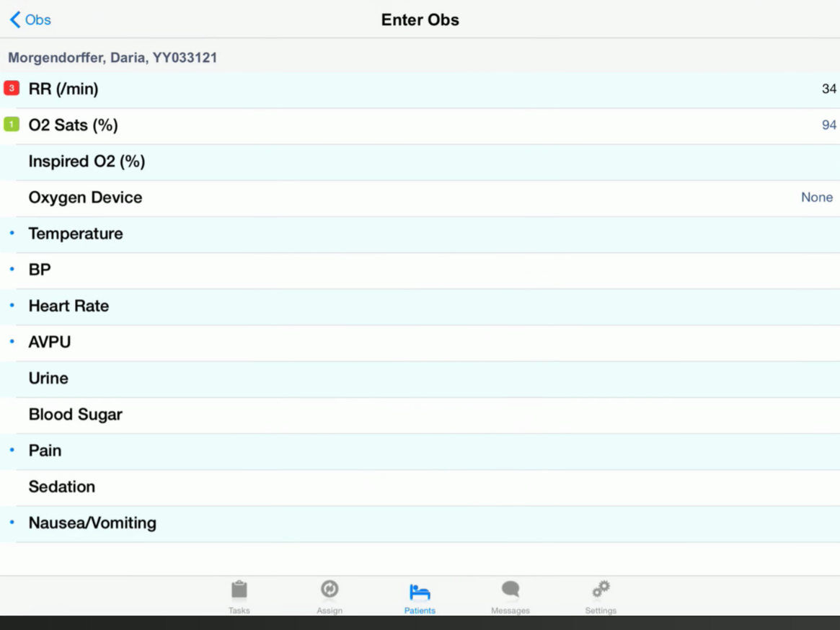The height and width of the screenshot is (630, 840).
Task: Click the green score 1 badge
Action: point(12,125)
